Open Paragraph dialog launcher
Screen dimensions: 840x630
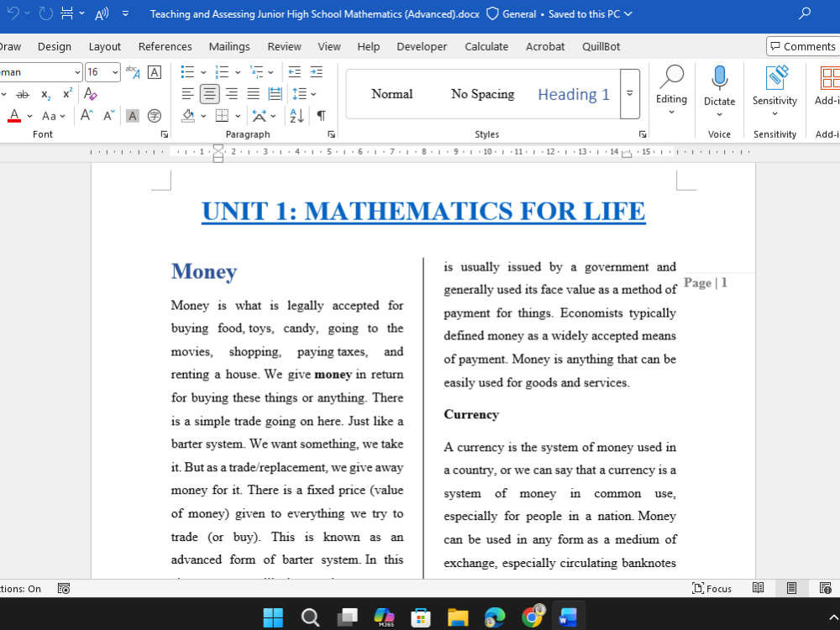332,134
